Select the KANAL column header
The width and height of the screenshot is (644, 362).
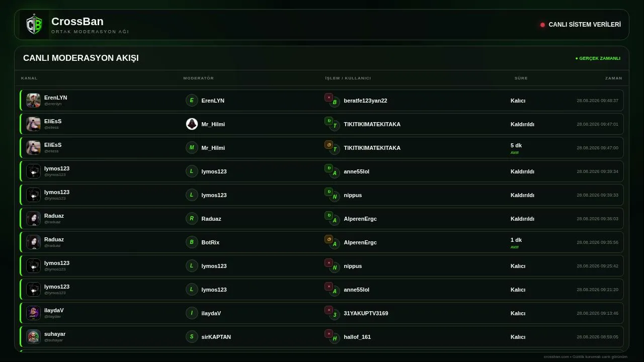tap(29, 78)
